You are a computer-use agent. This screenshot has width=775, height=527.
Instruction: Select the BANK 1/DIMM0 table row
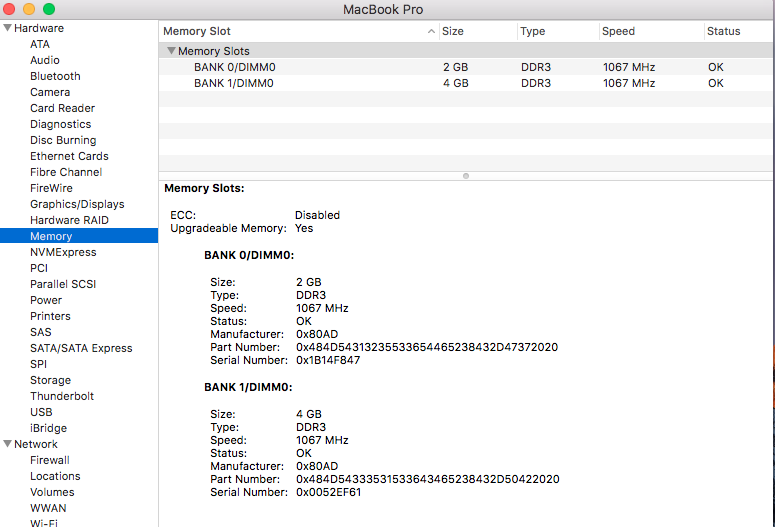click(466, 83)
